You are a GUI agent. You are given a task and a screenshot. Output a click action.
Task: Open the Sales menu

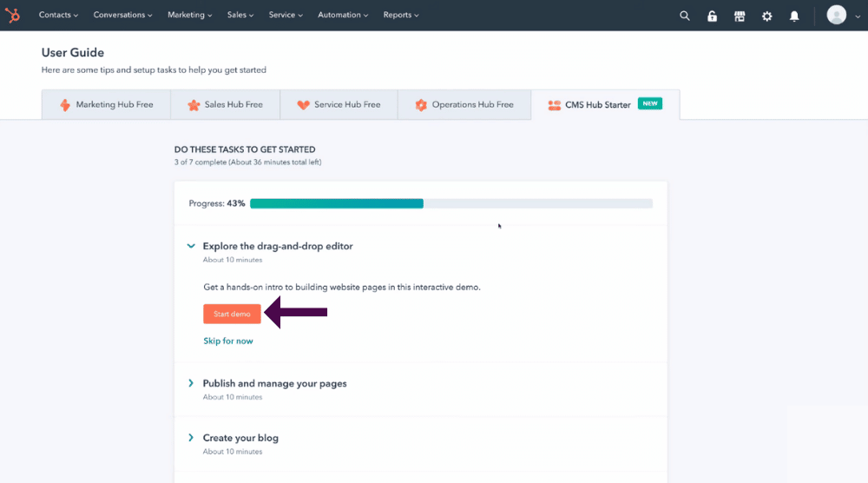240,15
